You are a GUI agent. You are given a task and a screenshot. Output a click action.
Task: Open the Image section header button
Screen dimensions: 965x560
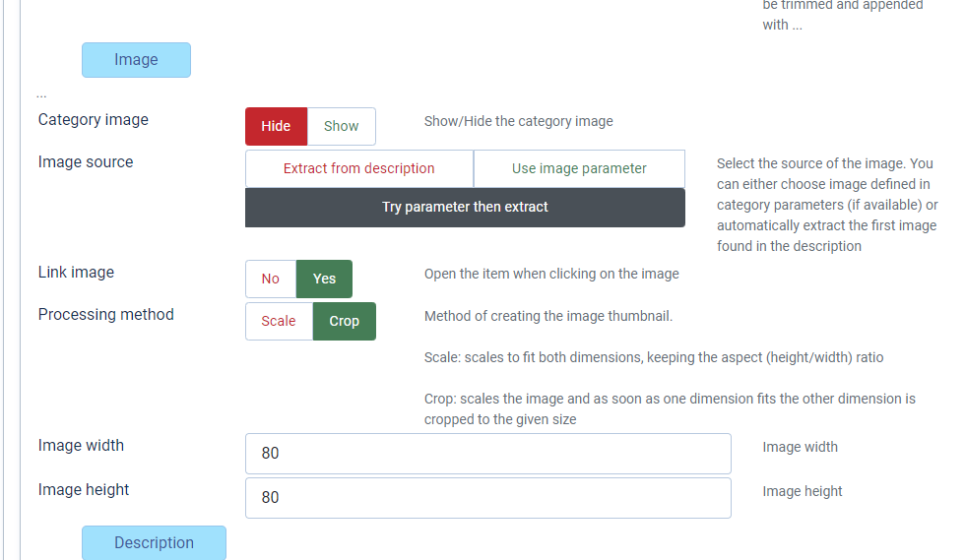[136, 60]
